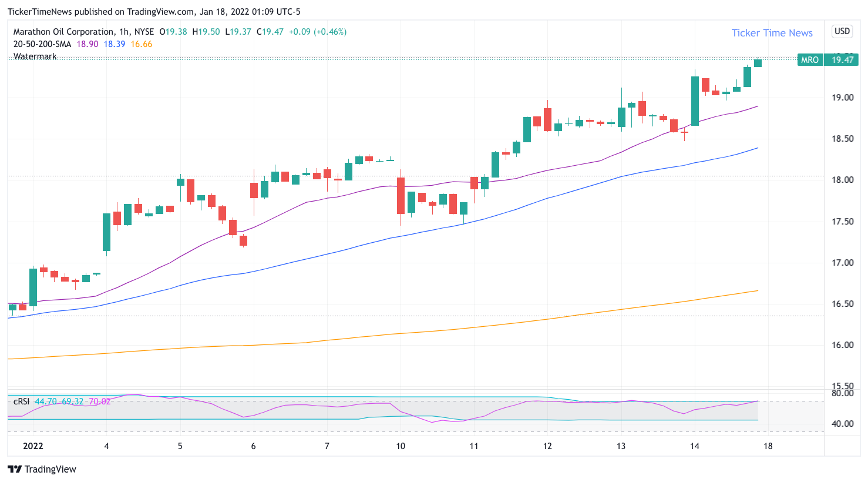
Task: Click the Ticker Time News watermark link
Action: pyautogui.click(x=772, y=33)
